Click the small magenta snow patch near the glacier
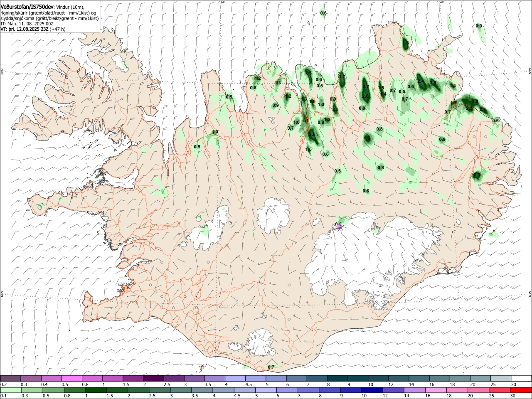The width and height of the screenshot is (532, 399). click(x=339, y=227)
